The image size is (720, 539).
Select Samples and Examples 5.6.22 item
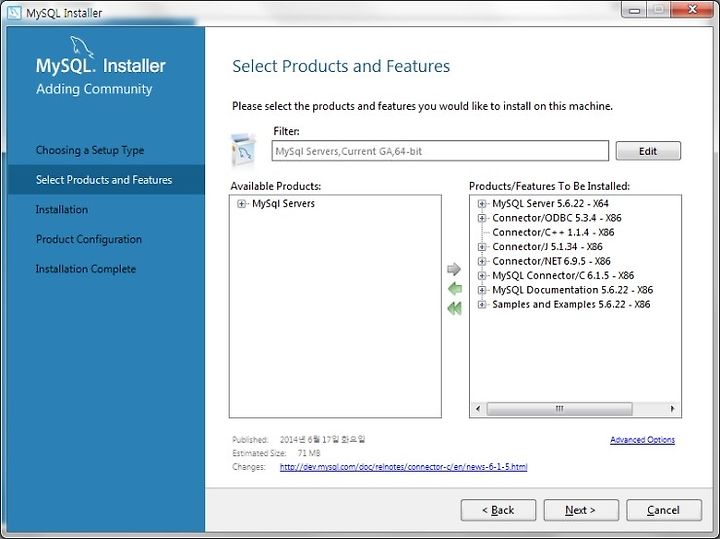[x=571, y=304]
